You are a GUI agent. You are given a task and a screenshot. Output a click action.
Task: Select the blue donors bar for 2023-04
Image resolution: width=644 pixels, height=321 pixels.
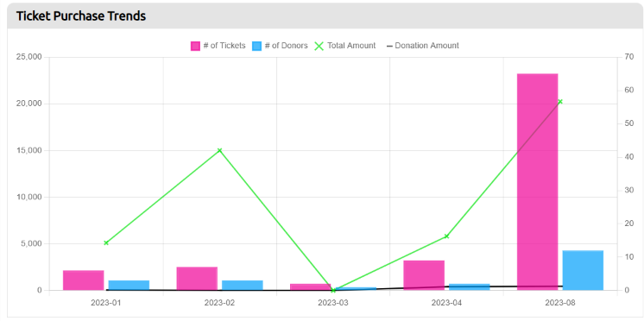(470, 287)
